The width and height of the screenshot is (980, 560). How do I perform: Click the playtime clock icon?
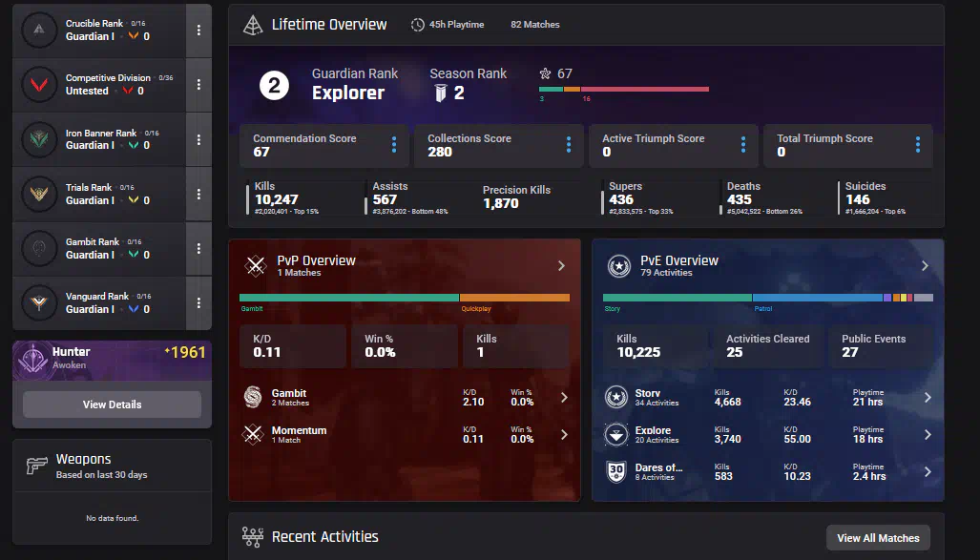tap(418, 25)
